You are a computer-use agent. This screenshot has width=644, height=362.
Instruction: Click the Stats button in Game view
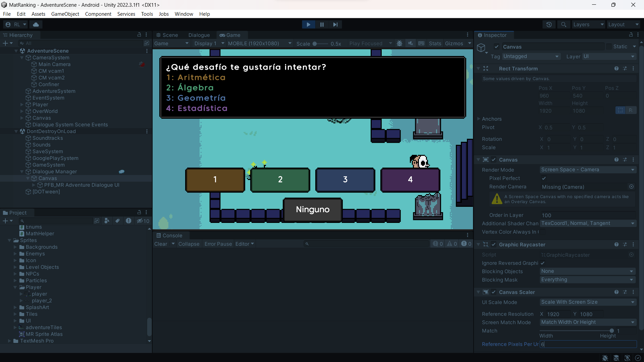pyautogui.click(x=435, y=44)
